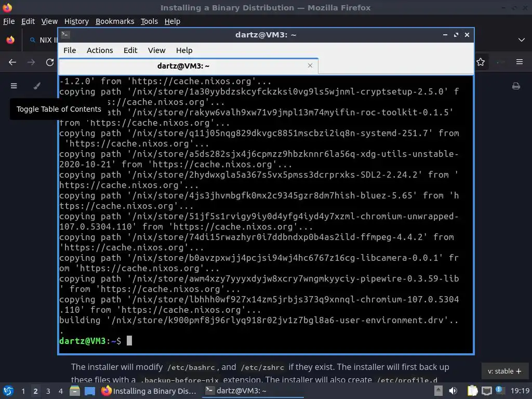Switch to workspace 2

click(36, 391)
